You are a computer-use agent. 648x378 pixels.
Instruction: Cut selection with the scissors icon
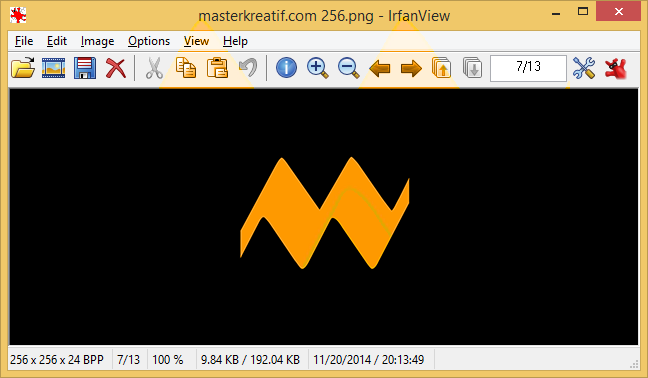point(154,68)
